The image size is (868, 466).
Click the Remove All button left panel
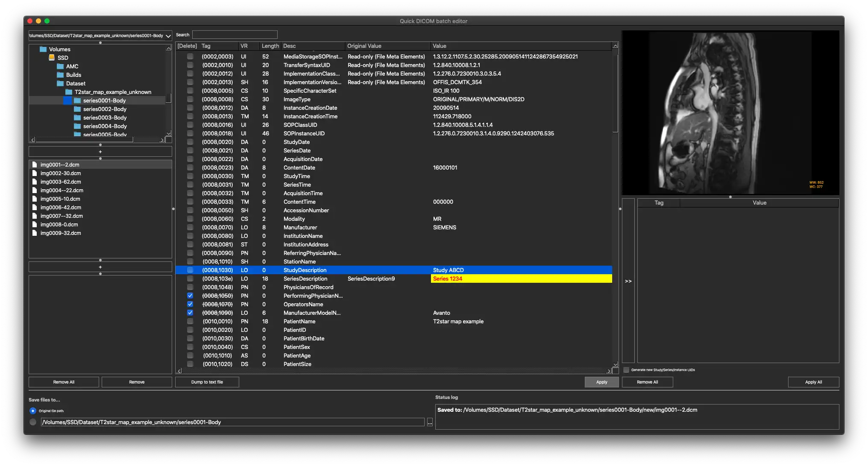(64, 381)
